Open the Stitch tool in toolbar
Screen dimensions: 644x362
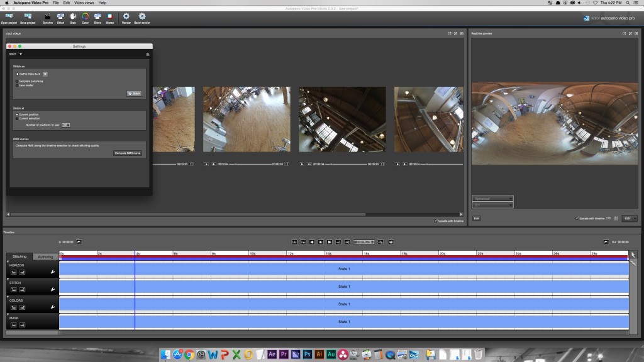(60, 18)
